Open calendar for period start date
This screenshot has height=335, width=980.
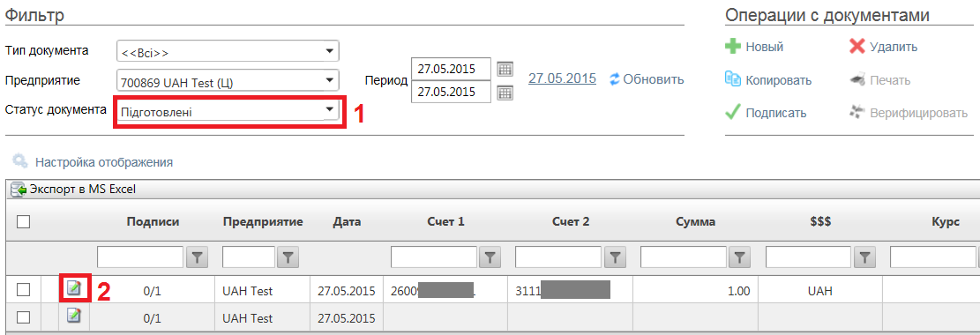[505, 68]
